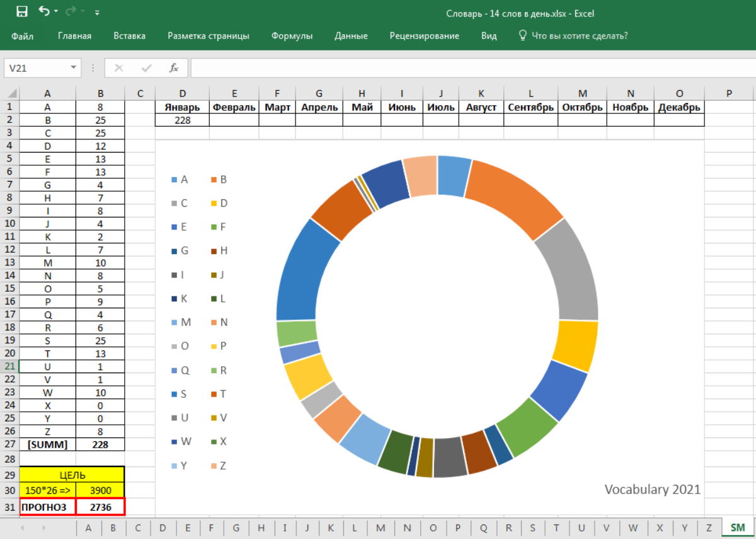
Task: Click the Insert Function fx icon
Action: (x=174, y=67)
